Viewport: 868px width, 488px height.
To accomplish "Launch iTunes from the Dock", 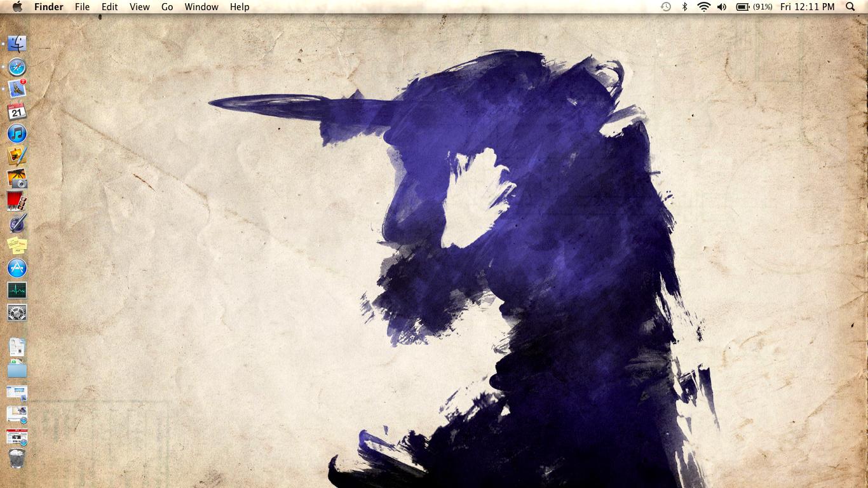I will tap(17, 134).
